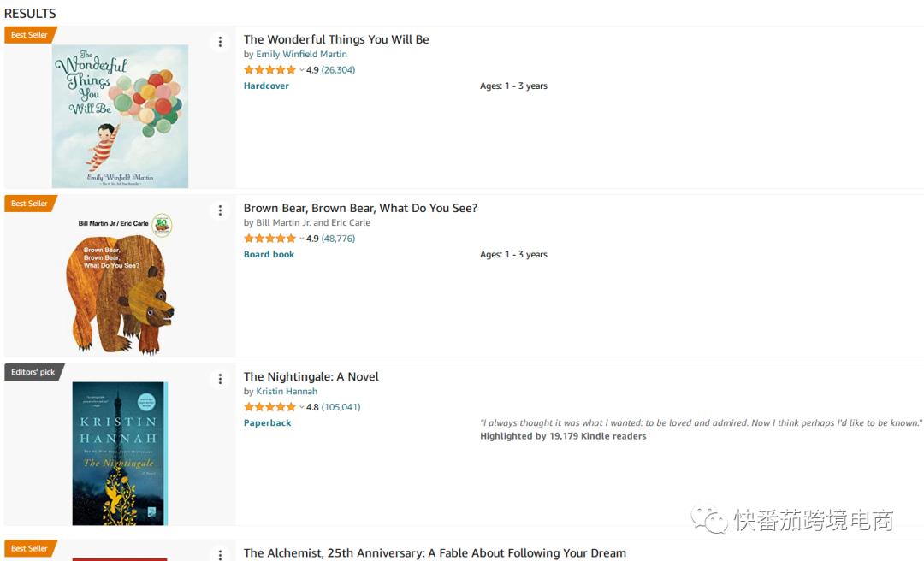
Task: Open the title link The Nightingale: A Novel
Action: [311, 376]
